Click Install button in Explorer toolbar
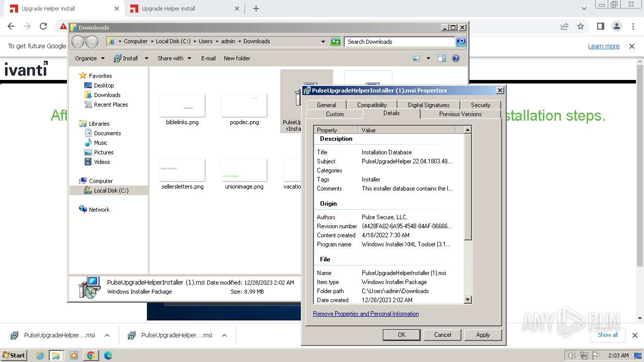This screenshot has width=644, height=362. (x=126, y=58)
